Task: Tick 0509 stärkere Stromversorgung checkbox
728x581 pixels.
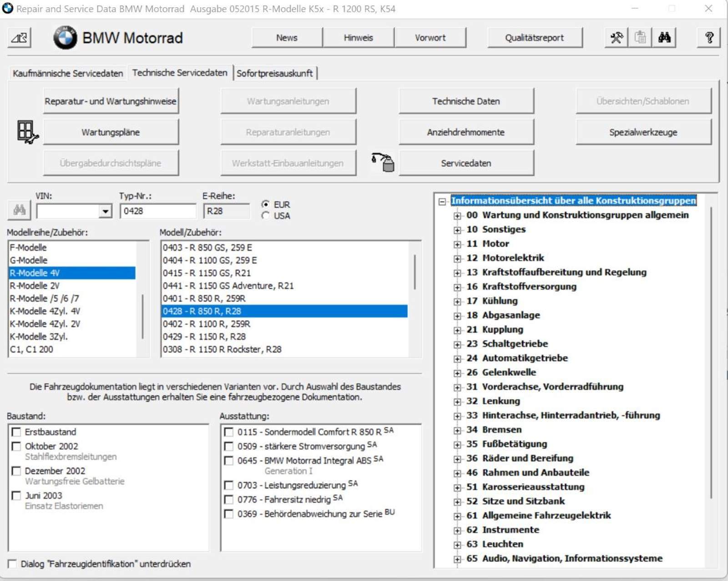Action: point(229,446)
